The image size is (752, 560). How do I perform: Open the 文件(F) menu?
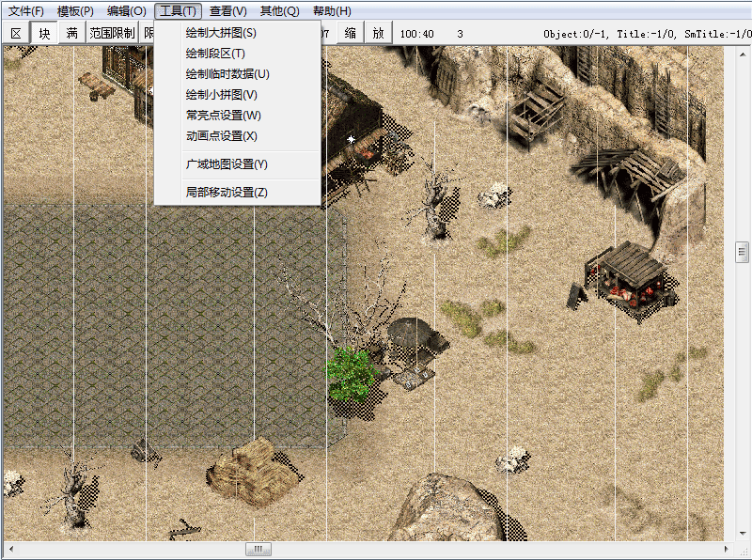point(26,11)
